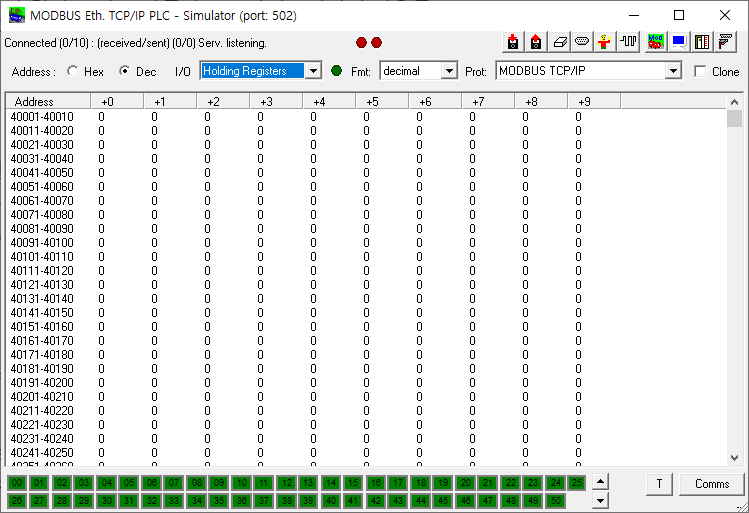Click +2 value in row 40221-40230
This screenshot has height=513, width=749.
point(207,425)
